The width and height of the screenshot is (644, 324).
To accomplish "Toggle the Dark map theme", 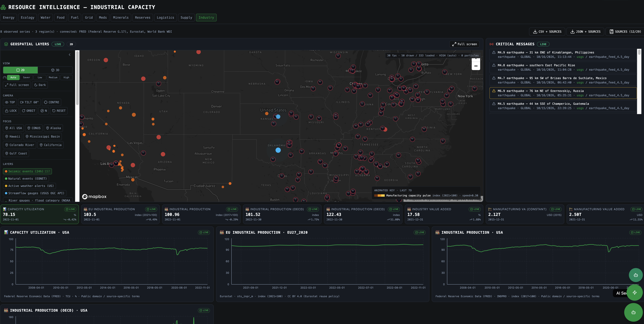I will [40, 85].
